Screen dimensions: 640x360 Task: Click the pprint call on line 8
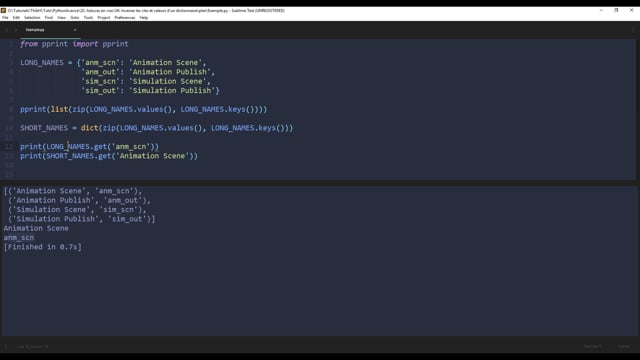[33, 109]
